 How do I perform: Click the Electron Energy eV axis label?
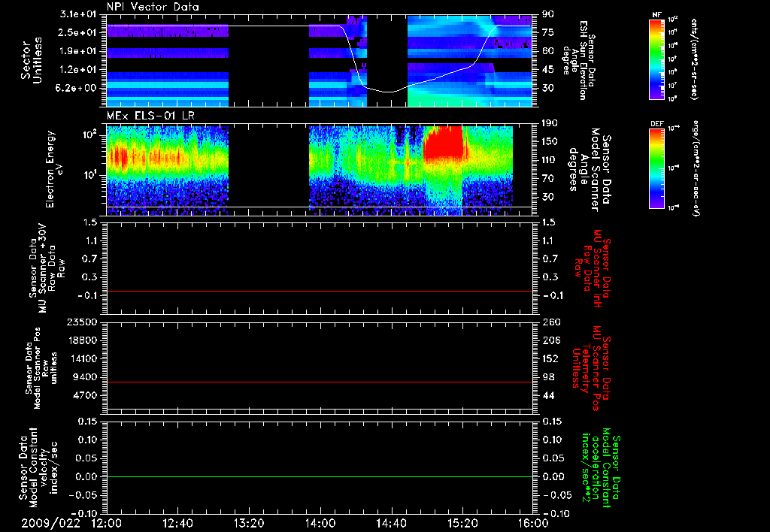tap(53, 169)
